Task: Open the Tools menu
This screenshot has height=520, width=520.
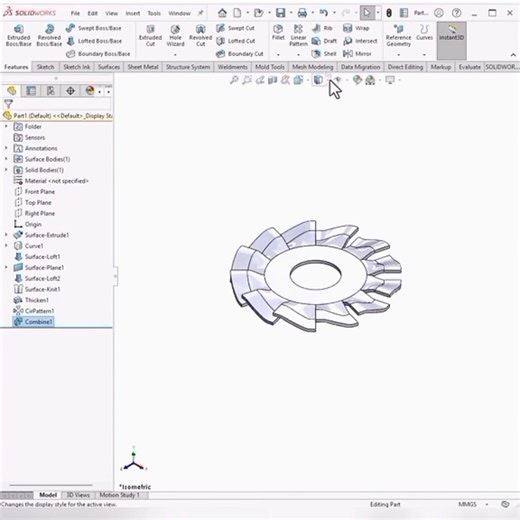Action: (154, 13)
